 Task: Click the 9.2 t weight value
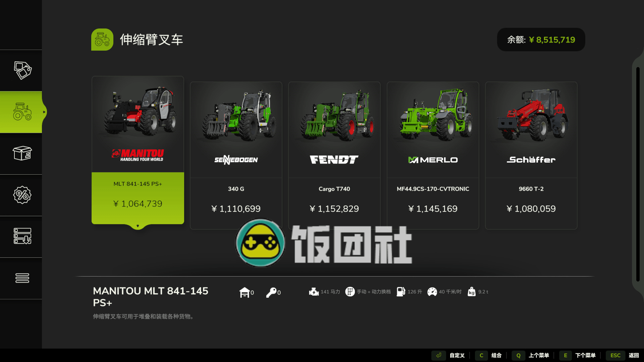coord(483,292)
